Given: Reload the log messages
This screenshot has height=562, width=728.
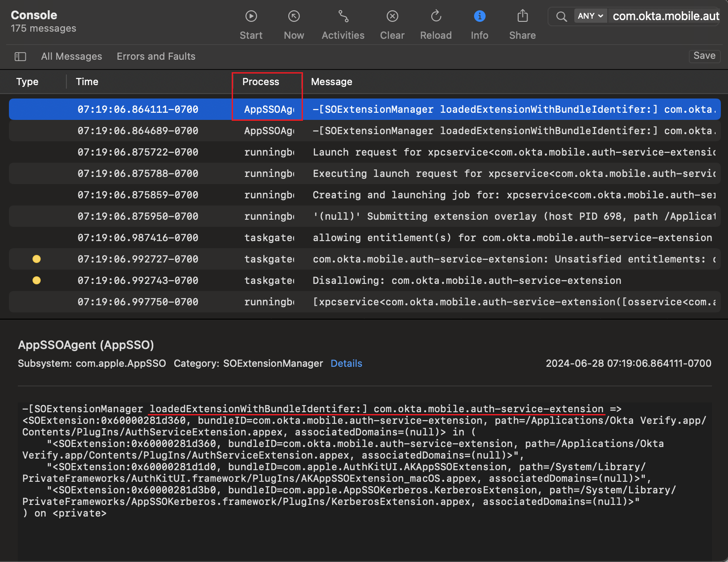Looking at the screenshot, I should pos(436,16).
